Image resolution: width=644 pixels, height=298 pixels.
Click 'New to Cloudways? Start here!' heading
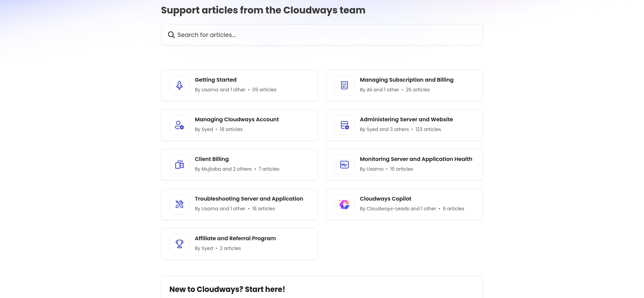(227, 289)
